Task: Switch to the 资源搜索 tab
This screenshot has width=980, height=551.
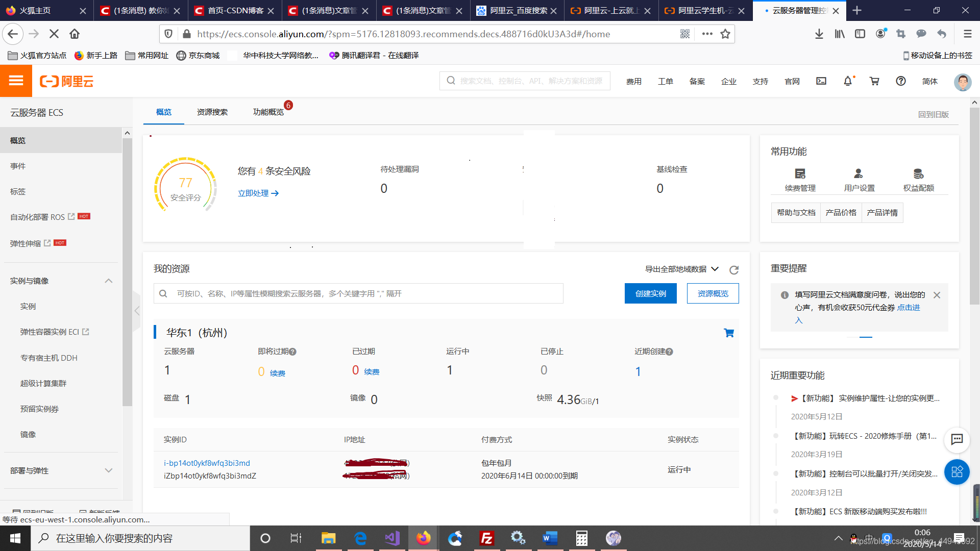Action: [212, 112]
